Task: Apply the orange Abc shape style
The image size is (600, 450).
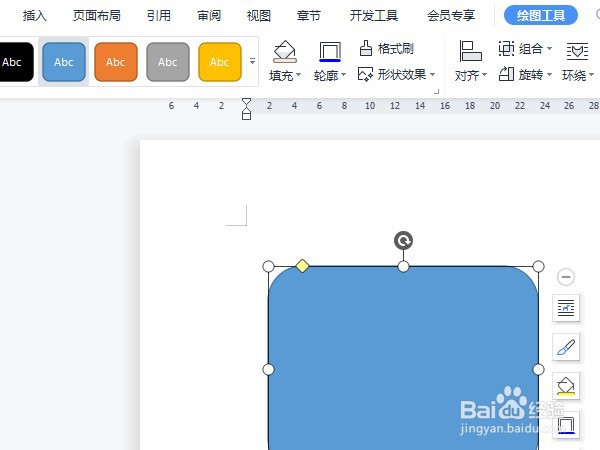Action: point(116,62)
